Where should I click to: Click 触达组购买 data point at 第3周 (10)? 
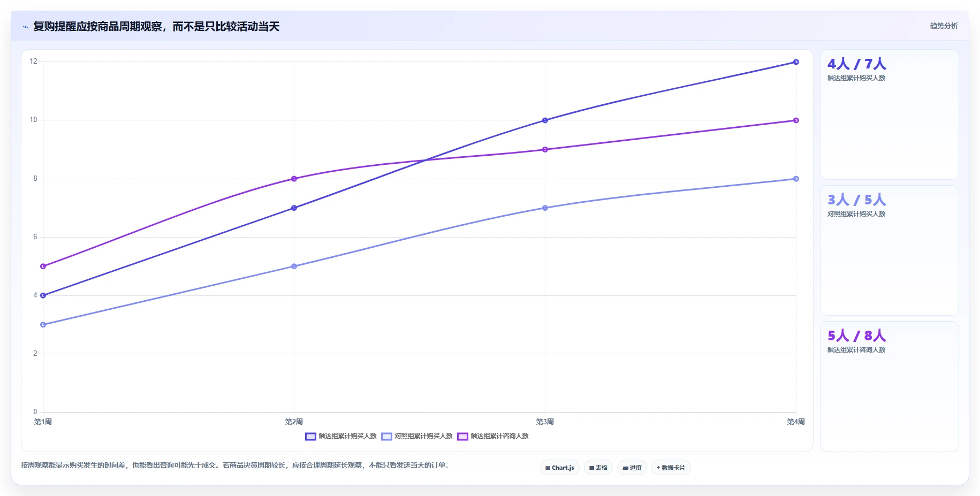(x=545, y=120)
